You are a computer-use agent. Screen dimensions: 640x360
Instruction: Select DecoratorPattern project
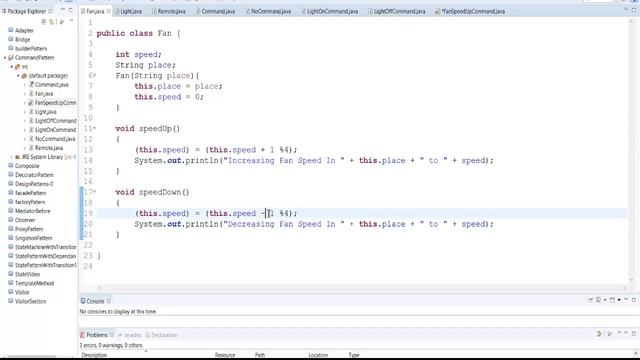click(34, 175)
